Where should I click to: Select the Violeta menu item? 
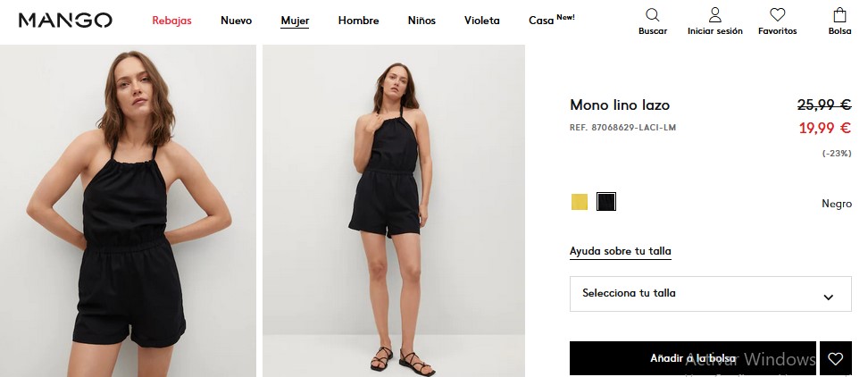[482, 21]
